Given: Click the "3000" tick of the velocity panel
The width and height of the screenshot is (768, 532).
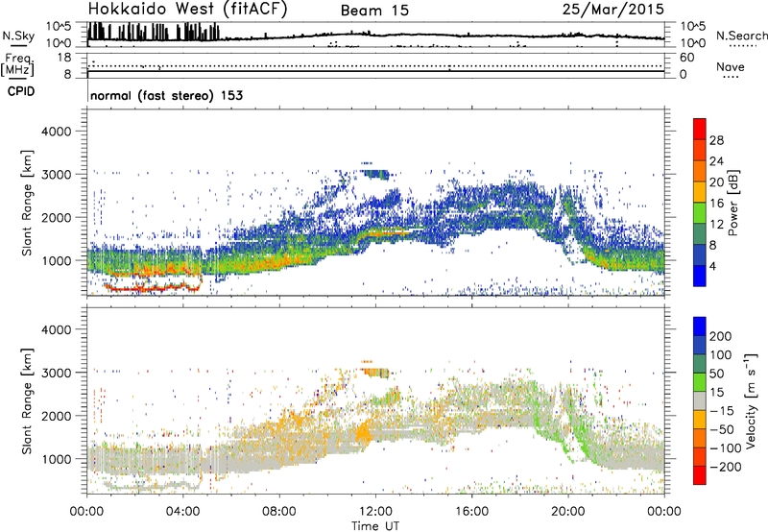Looking at the screenshot, I should [57, 373].
